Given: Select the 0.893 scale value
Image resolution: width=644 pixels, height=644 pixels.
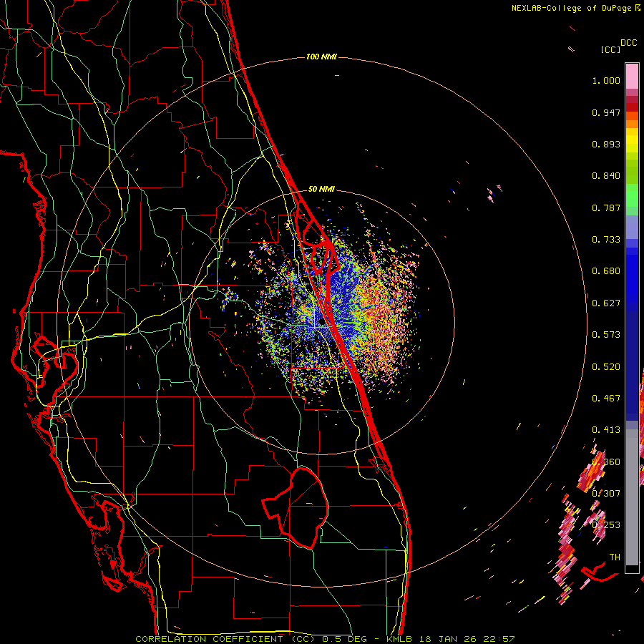Looking at the screenshot, I should pyautogui.click(x=606, y=144).
